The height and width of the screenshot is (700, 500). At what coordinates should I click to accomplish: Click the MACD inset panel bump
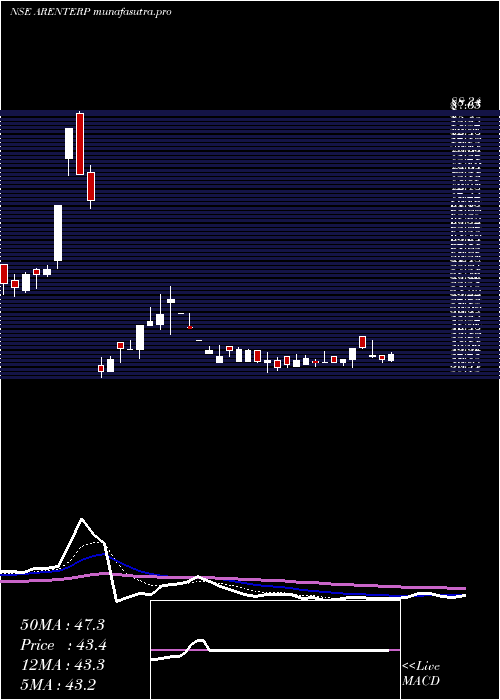tap(200, 645)
